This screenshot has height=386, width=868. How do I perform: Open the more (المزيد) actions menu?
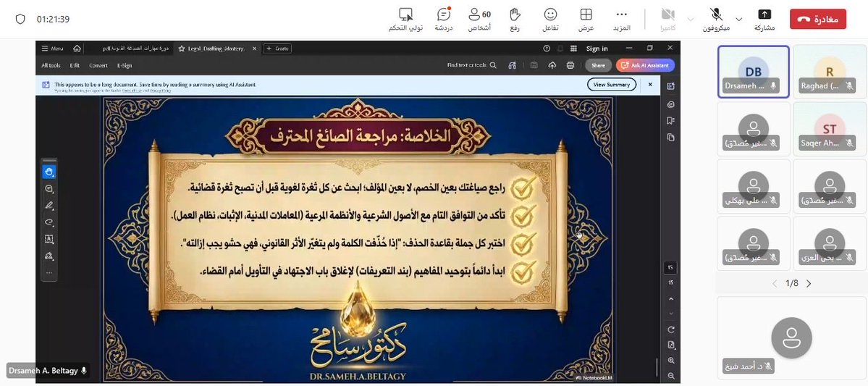(x=622, y=20)
